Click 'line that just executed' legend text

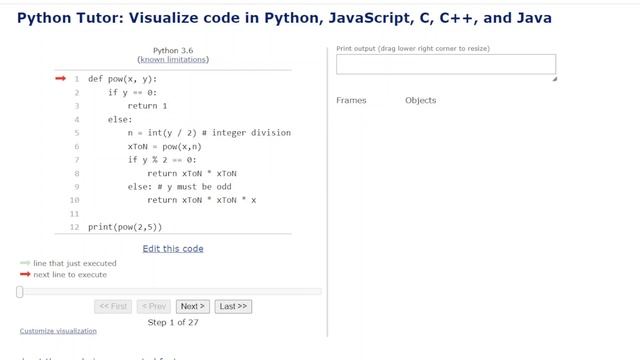pyautogui.click(x=75, y=263)
